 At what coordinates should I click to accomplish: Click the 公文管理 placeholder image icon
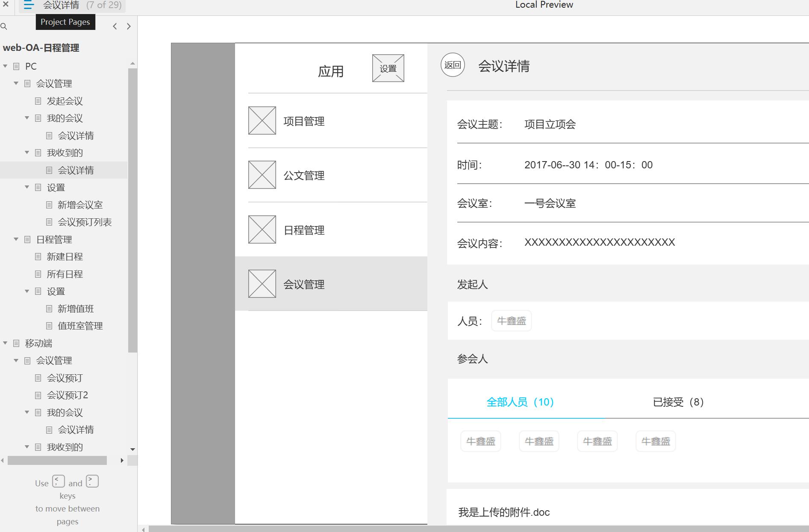coord(262,175)
